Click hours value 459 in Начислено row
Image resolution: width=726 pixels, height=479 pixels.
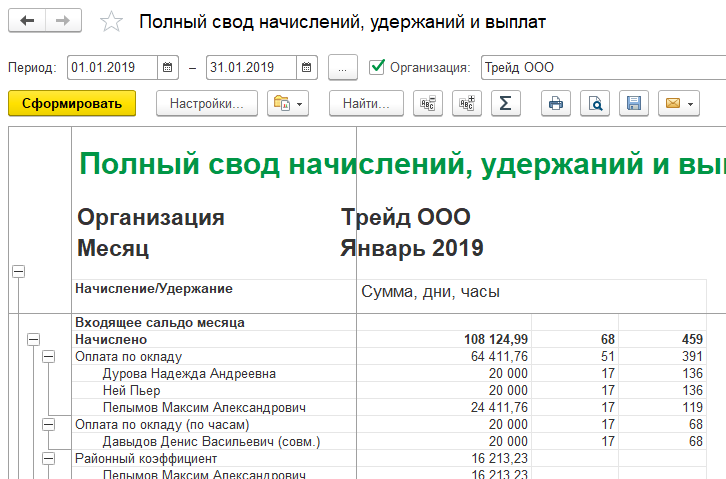pos(692,340)
